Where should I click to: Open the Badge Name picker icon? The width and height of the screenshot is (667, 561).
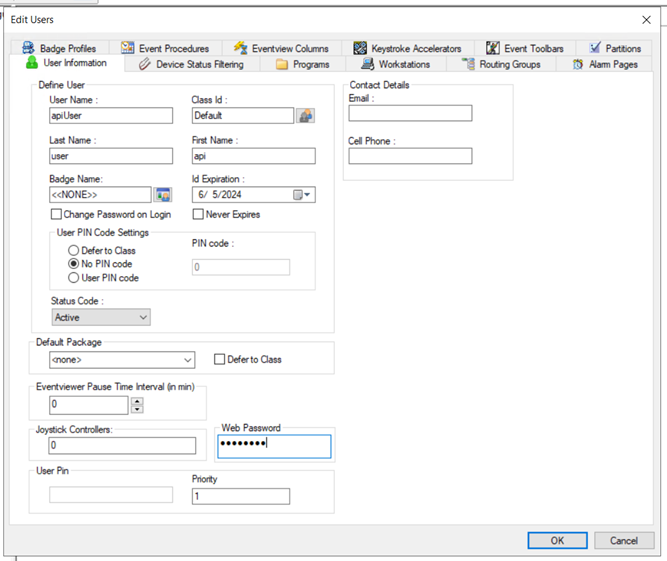click(x=162, y=194)
